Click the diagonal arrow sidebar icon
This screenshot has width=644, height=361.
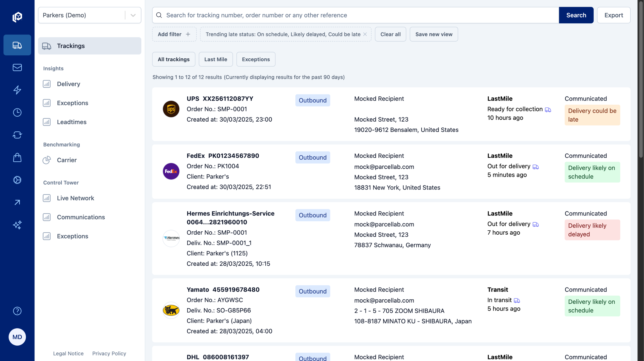coord(17,202)
